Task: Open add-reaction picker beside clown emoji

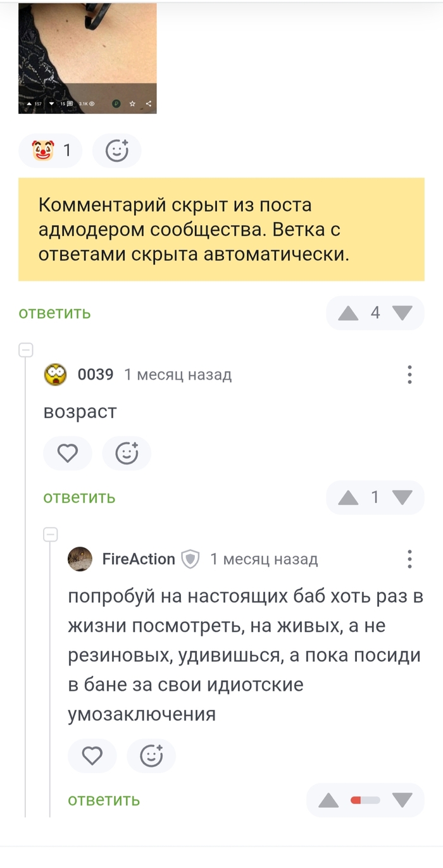Action: [116, 151]
